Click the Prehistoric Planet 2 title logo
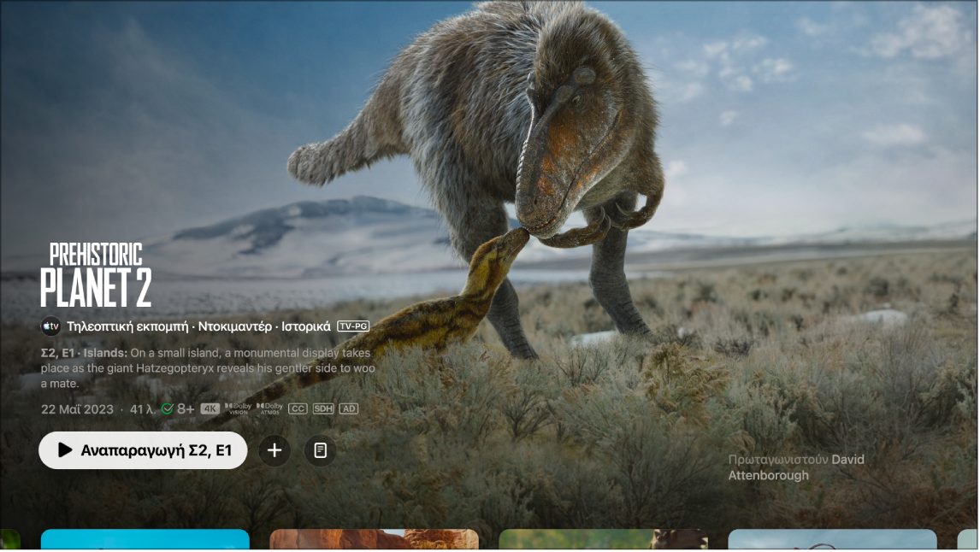 96,275
